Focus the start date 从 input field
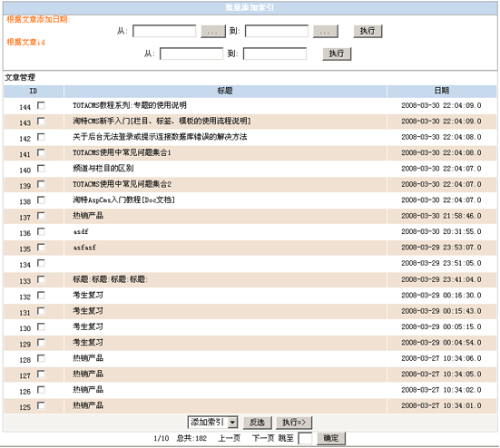The width and height of the screenshot is (500, 448). (x=164, y=31)
